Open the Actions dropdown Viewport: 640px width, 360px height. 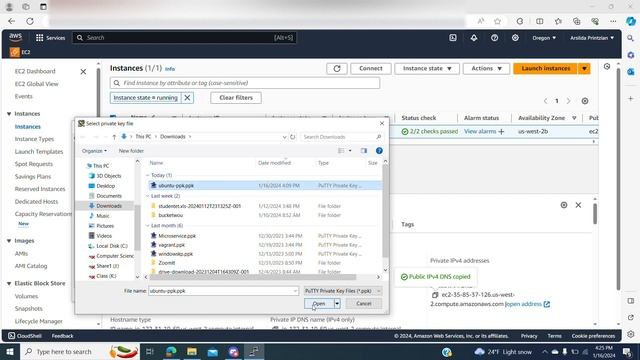pyautogui.click(x=486, y=69)
